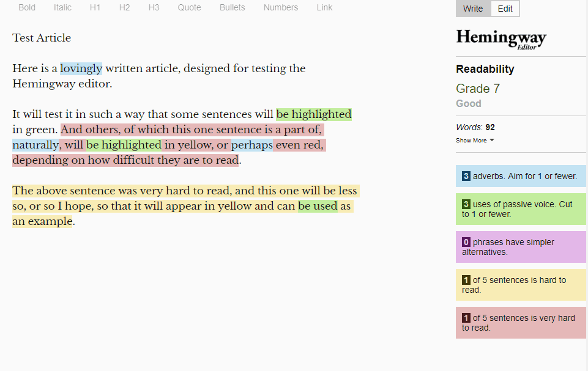Click the adverbs count badge
This screenshot has height=371, width=588.
466,176
